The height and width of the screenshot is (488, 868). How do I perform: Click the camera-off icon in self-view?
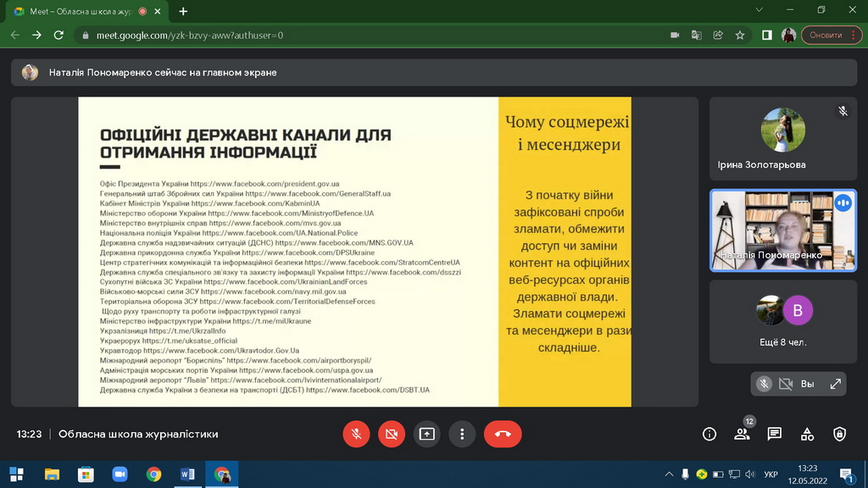786,384
